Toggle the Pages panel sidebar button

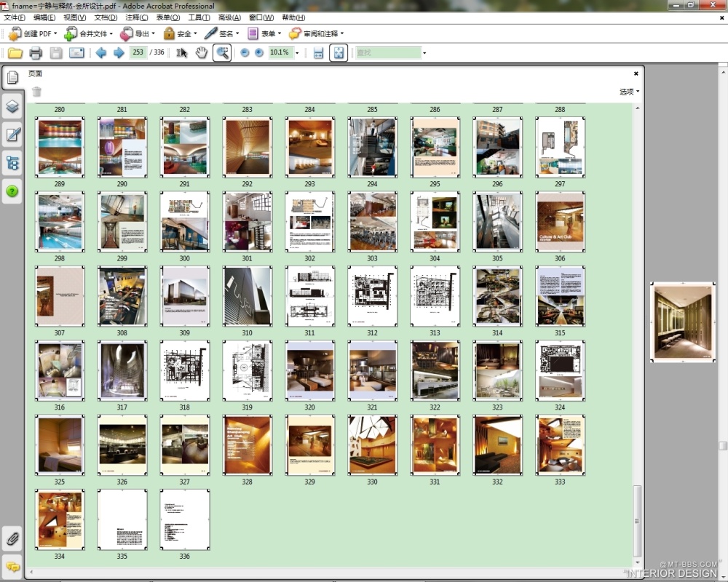pyautogui.click(x=12, y=78)
